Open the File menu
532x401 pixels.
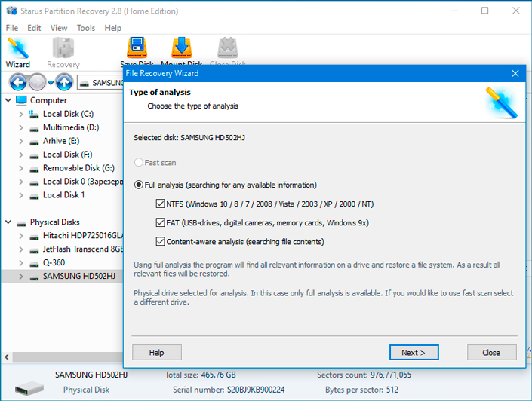[x=12, y=28]
